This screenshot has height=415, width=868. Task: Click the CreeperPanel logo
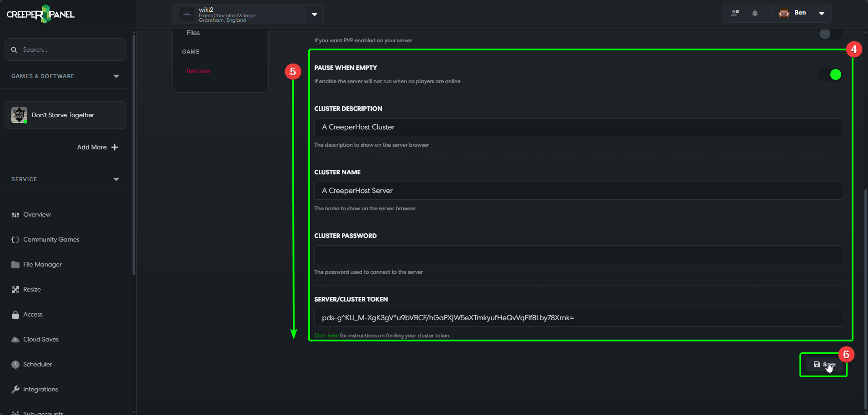pos(40,14)
